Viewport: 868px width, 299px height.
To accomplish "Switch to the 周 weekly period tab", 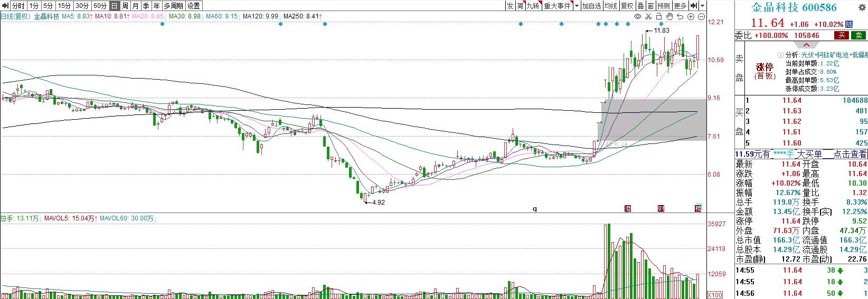I will pos(125,6).
